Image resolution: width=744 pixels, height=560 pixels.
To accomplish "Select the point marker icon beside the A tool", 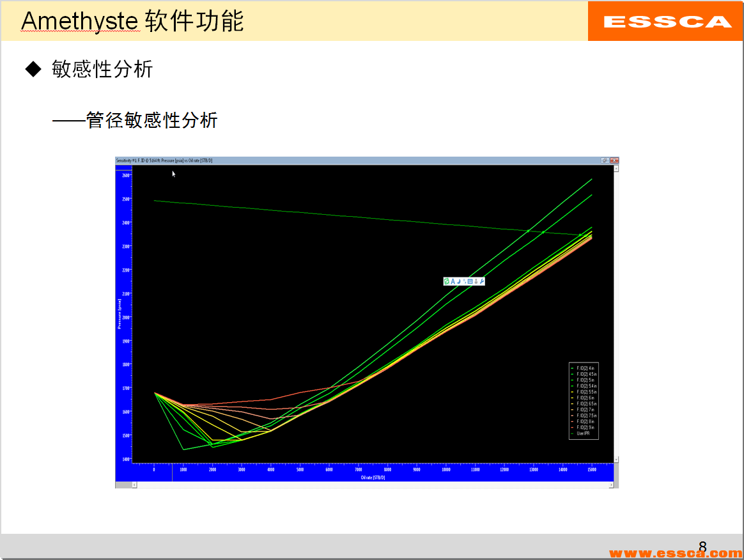I will tap(465, 281).
